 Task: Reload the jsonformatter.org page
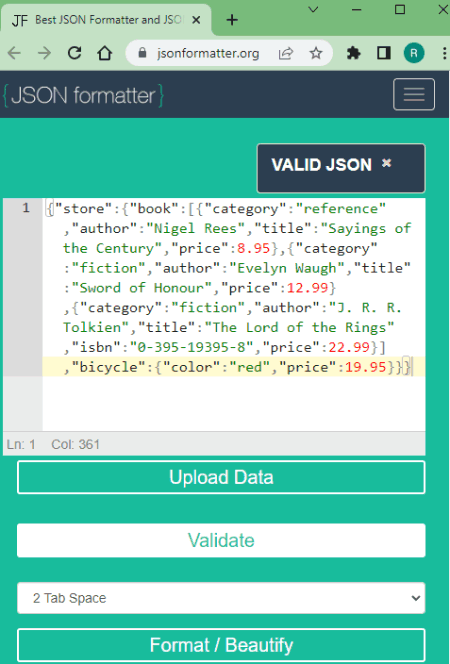[75, 53]
